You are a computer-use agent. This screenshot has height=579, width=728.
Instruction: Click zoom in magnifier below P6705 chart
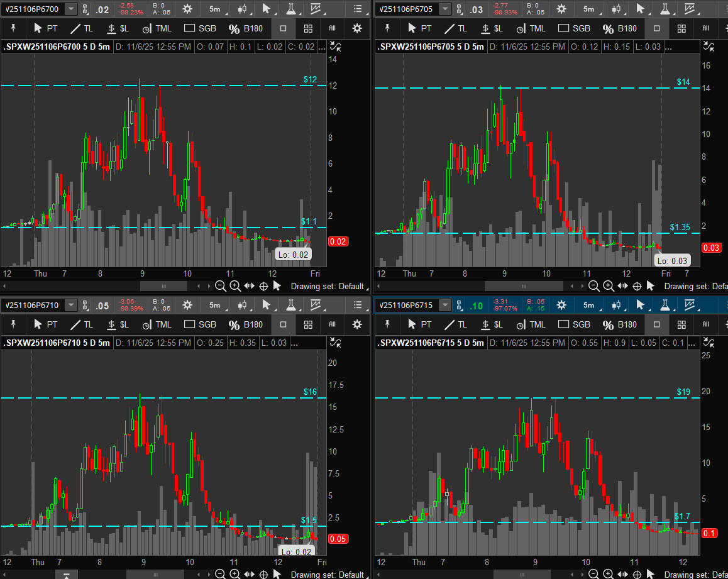click(608, 286)
